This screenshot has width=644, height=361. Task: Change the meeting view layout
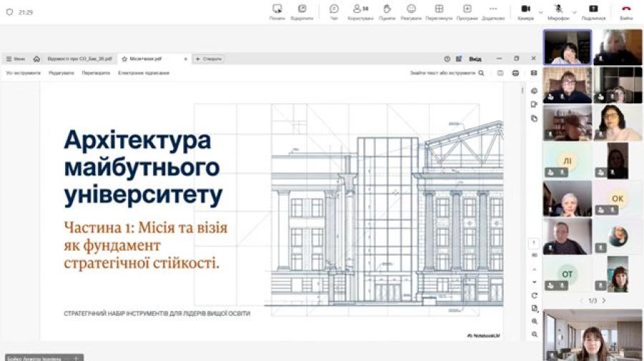pos(439,12)
